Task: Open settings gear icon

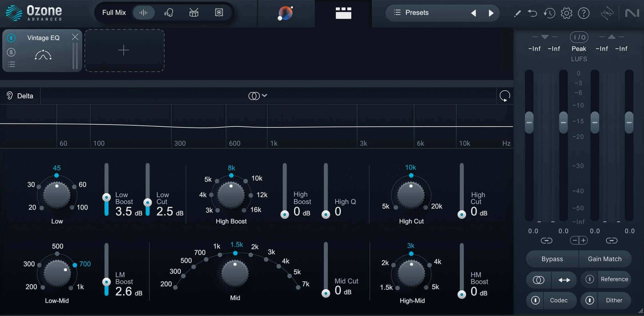Action: click(x=567, y=13)
